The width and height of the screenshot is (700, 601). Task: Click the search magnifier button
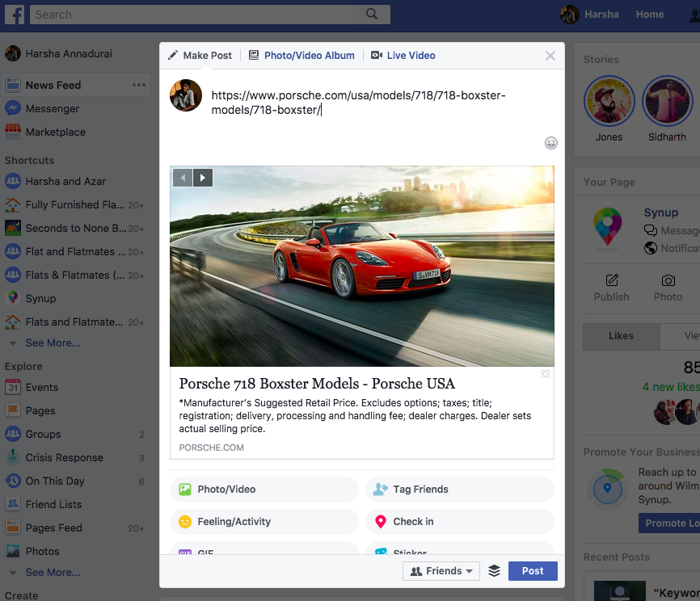pos(372,15)
